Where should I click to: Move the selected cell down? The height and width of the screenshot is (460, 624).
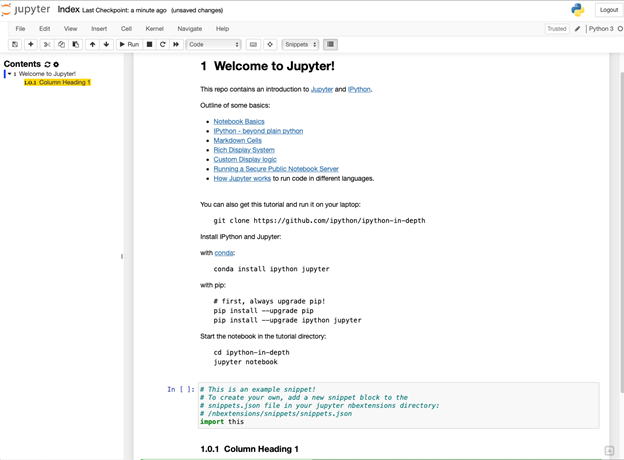pyautogui.click(x=107, y=44)
